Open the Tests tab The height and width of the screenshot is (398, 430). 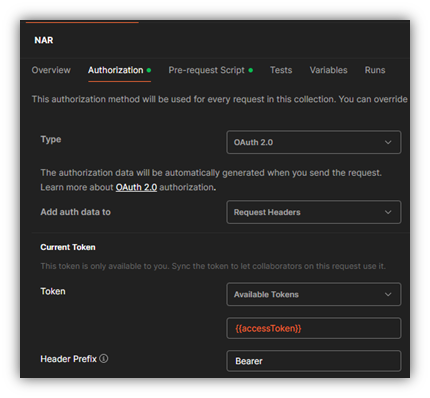tap(281, 70)
